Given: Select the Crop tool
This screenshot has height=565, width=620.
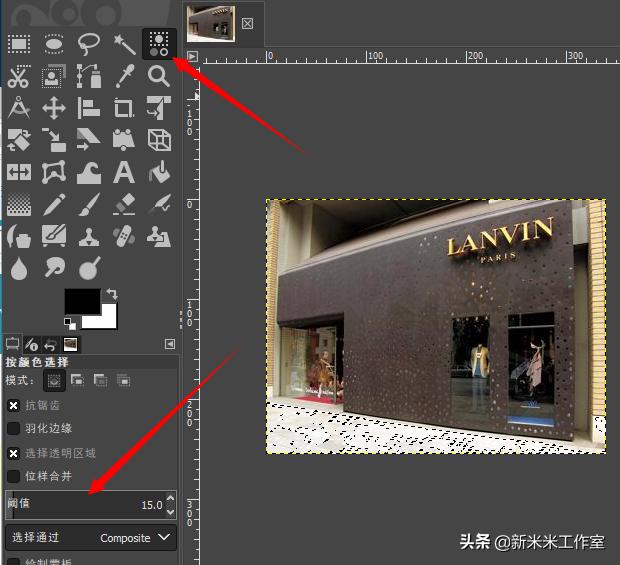Looking at the screenshot, I should coord(124,108).
